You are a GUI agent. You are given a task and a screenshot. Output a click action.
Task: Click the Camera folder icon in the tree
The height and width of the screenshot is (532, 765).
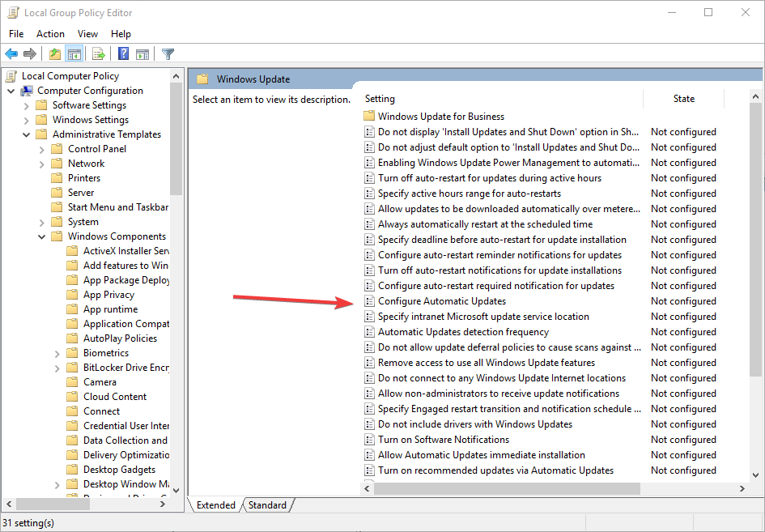[72, 381]
